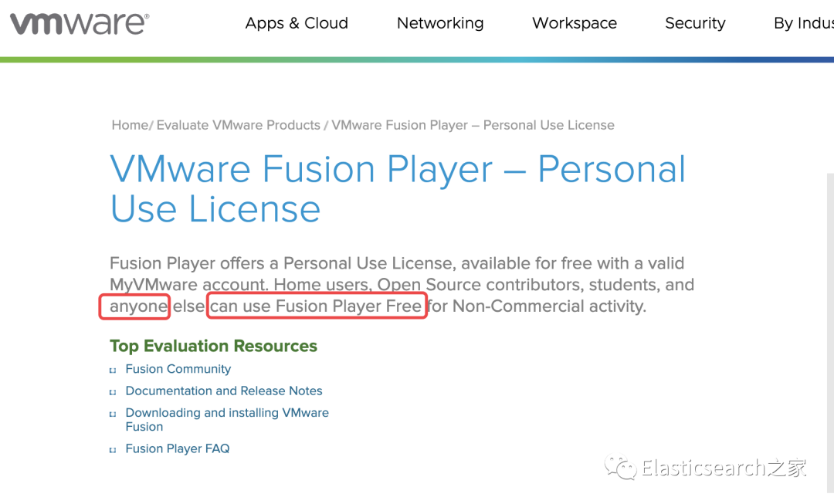Click the bullet icon beside Documentation and Release Notes
This screenshot has width=834, height=504.
point(114,391)
